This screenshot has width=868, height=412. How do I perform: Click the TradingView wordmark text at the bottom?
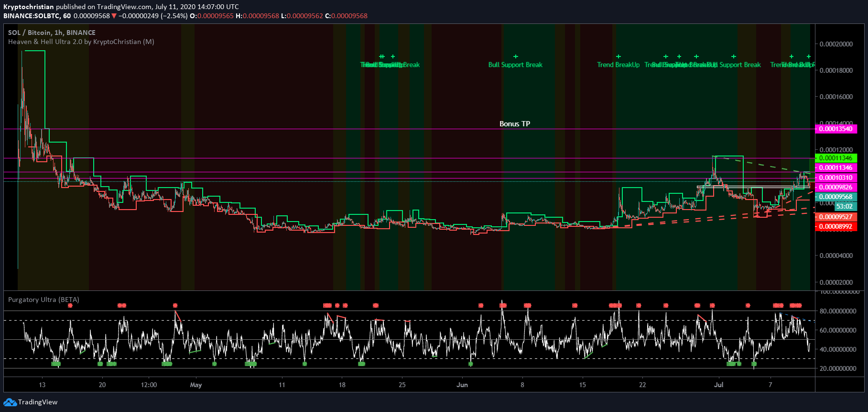[x=38, y=402]
